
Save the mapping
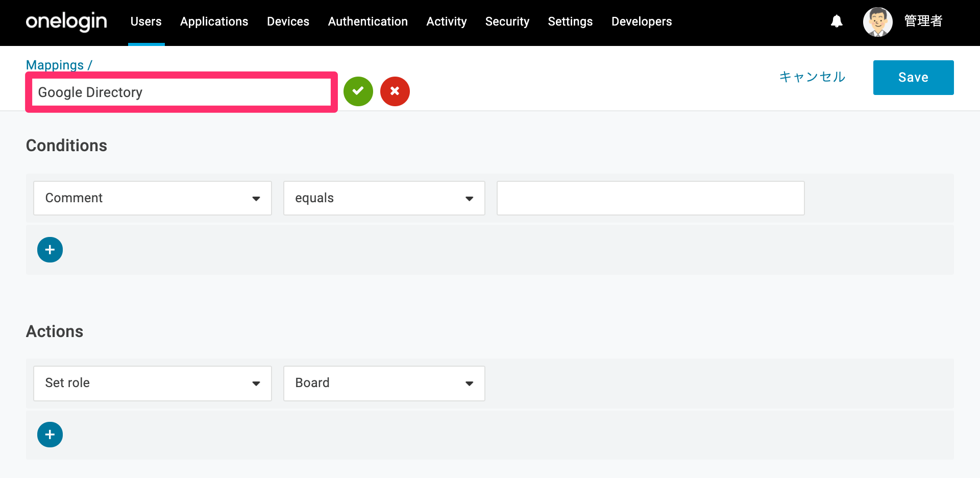click(913, 78)
